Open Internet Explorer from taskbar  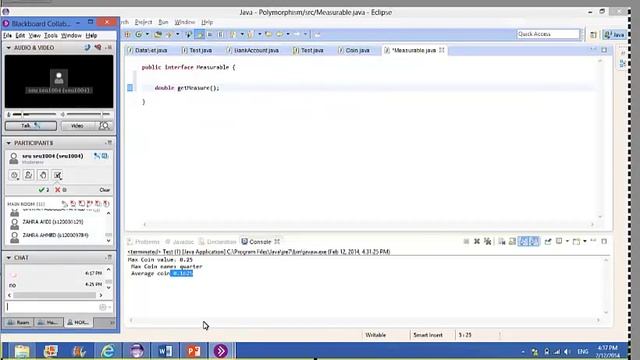coord(108,351)
